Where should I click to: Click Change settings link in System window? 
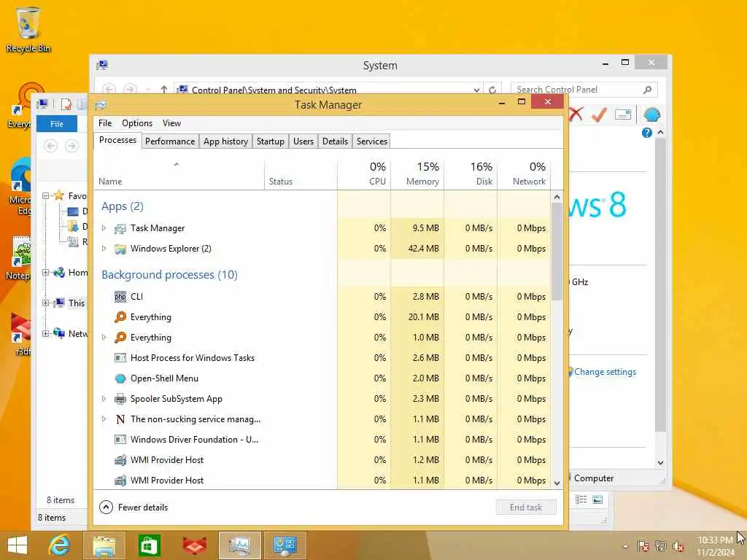point(605,372)
